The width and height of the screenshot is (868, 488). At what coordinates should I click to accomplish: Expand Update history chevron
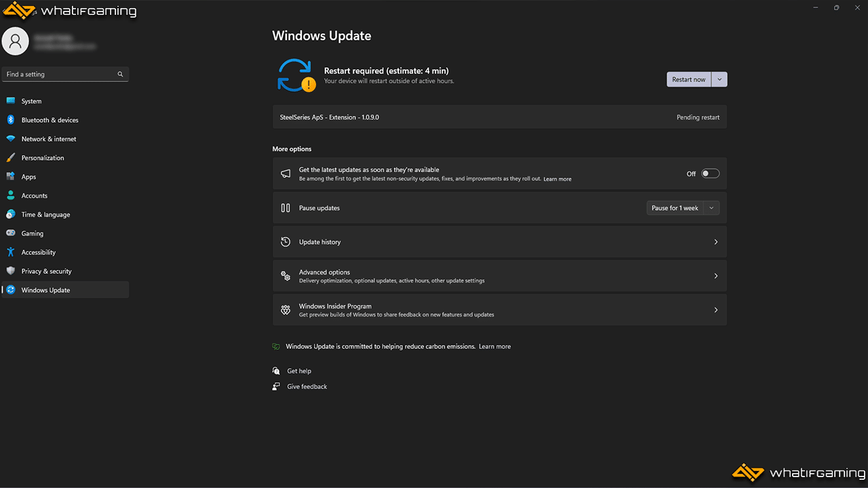coord(716,242)
